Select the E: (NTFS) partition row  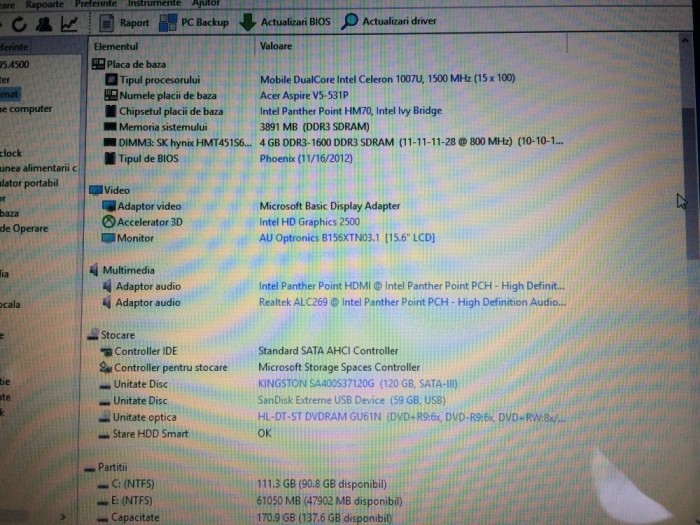click(x=250, y=501)
